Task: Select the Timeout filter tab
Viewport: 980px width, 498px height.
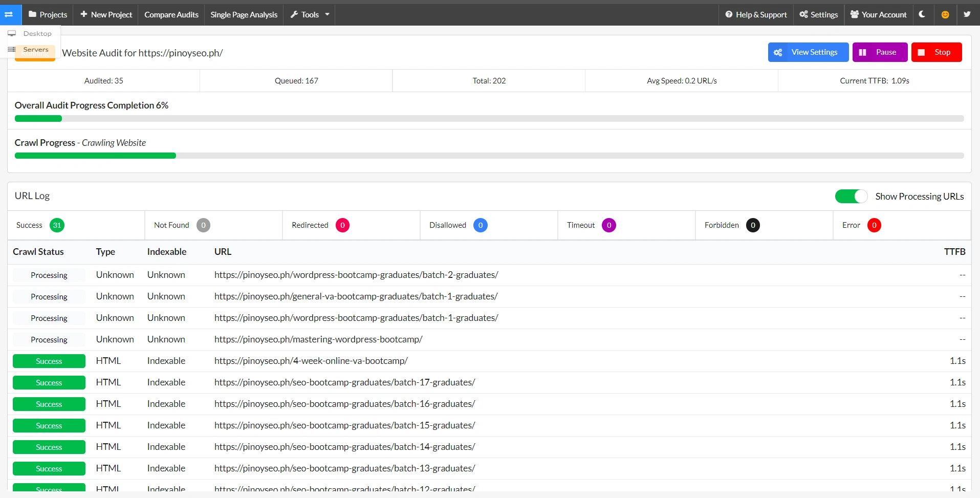Action: point(591,225)
